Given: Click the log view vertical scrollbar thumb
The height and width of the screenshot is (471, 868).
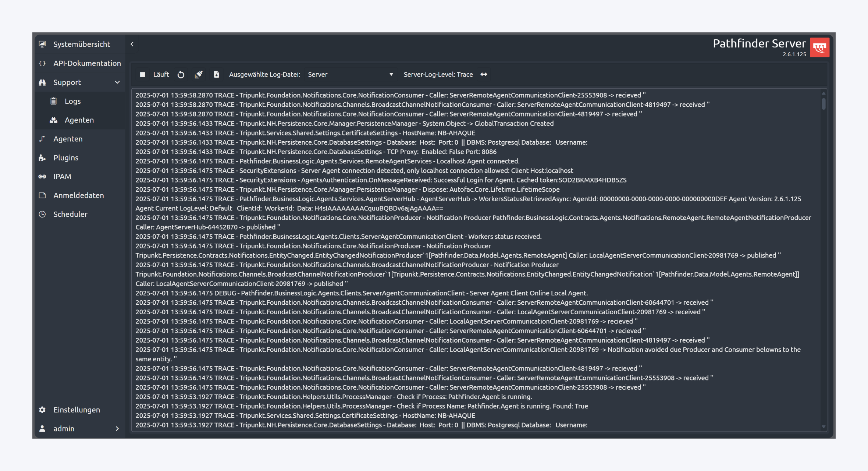Looking at the screenshot, I should [823, 104].
